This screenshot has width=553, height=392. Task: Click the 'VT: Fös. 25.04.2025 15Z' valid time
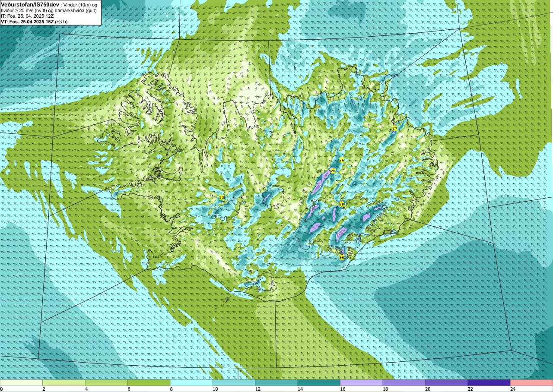[27, 22]
